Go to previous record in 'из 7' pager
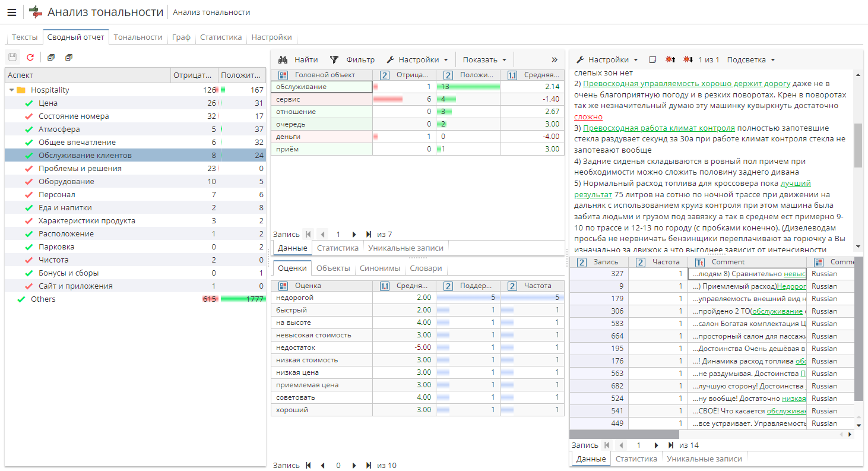 pos(322,235)
